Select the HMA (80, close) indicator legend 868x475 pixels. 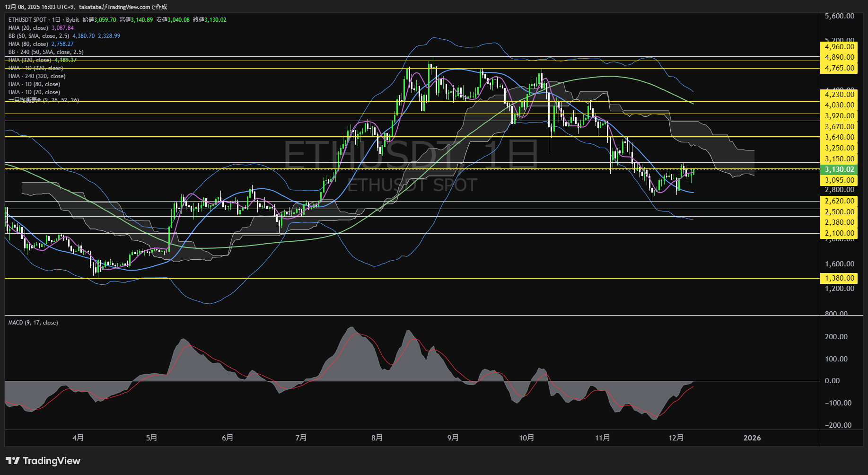[x=28, y=44]
